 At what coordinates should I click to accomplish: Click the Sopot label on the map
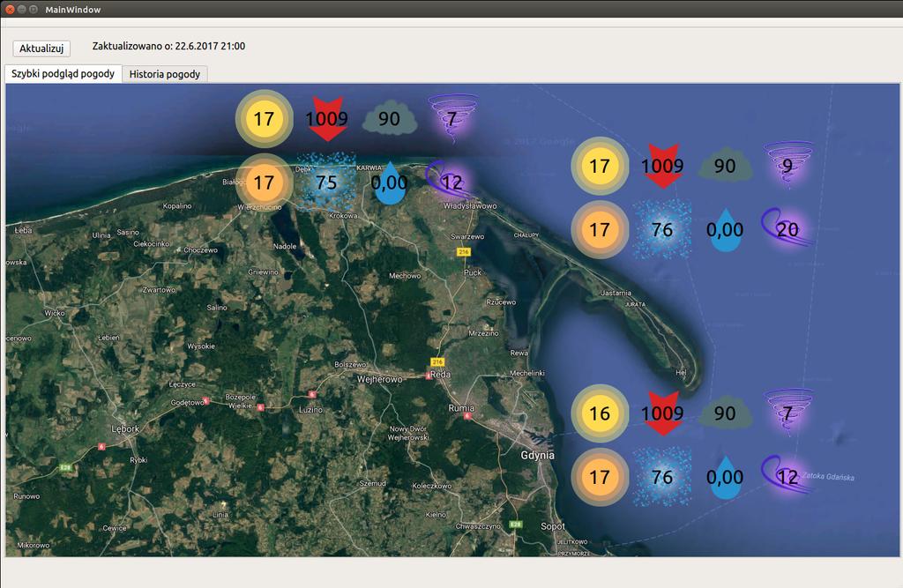553,526
